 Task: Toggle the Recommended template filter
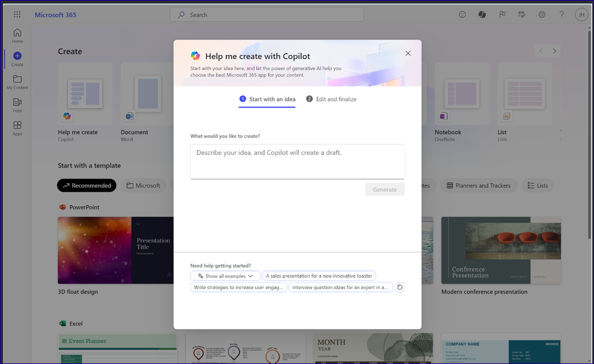coord(86,185)
